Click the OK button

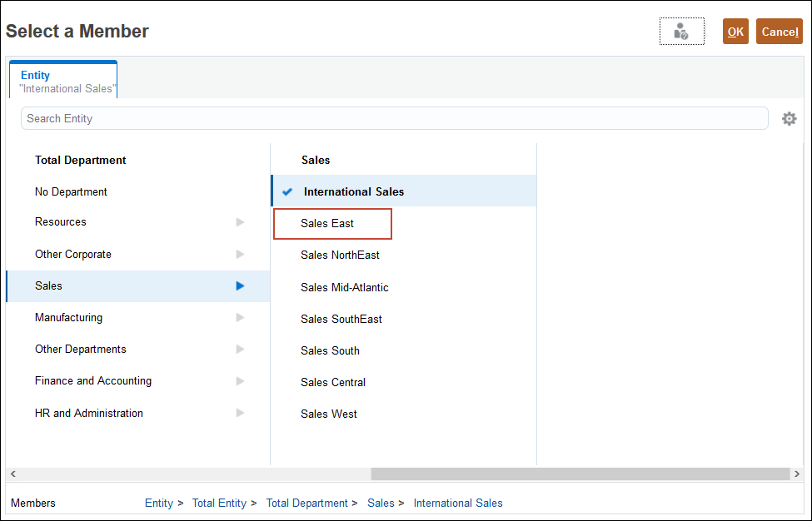pos(735,31)
